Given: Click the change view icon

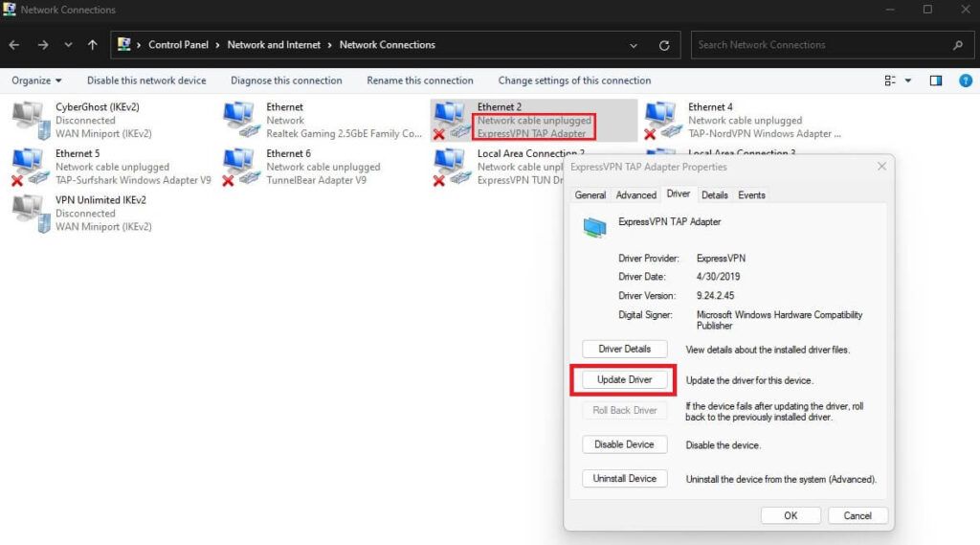Looking at the screenshot, I should point(890,80).
